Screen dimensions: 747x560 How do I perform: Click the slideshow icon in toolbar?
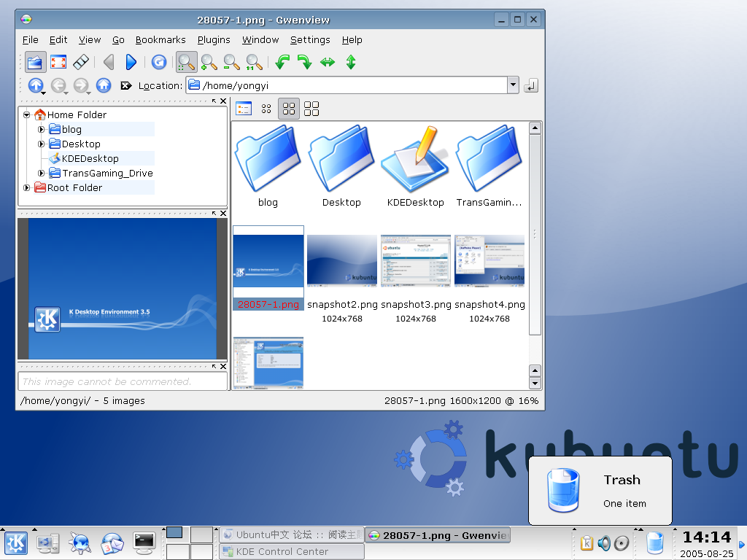[x=81, y=62]
